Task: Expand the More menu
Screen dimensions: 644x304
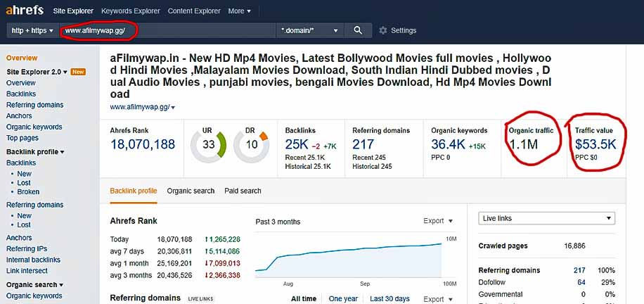Action: pyautogui.click(x=240, y=11)
